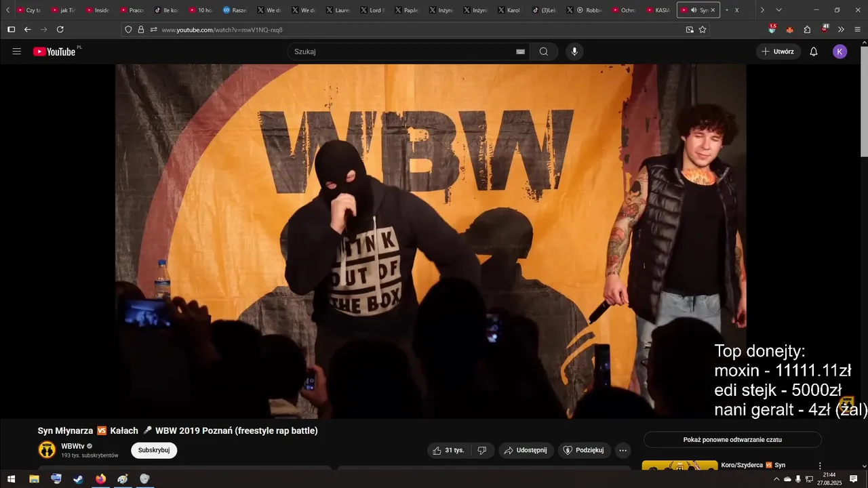The image size is (868, 488).
Task: Open the notifications bell
Action: [x=814, y=52]
